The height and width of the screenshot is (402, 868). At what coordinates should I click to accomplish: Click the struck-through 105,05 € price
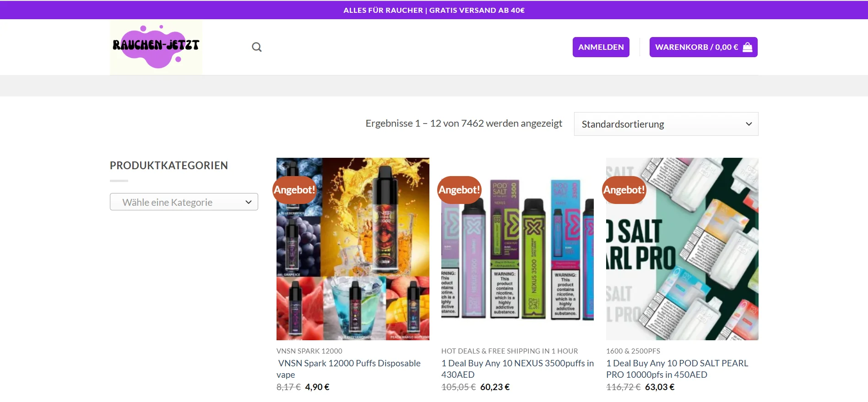pyautogui.click(x=458, y=387)
